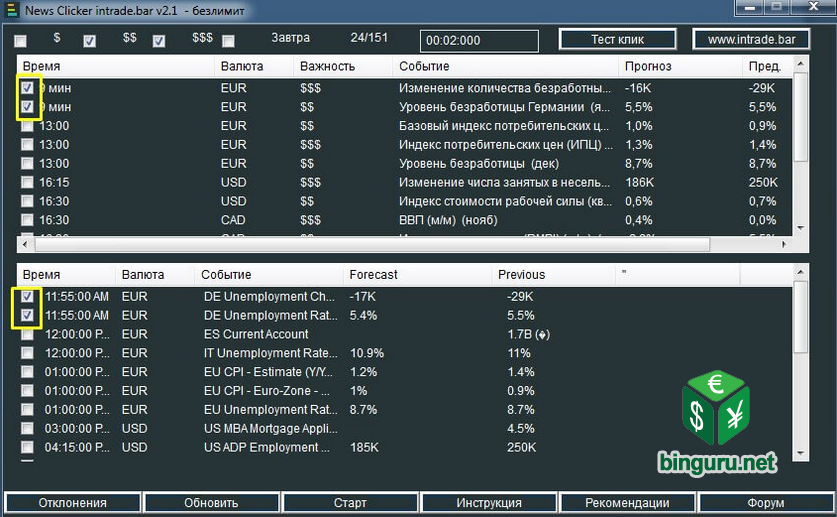Click the Forecast column header

(416, 274)
